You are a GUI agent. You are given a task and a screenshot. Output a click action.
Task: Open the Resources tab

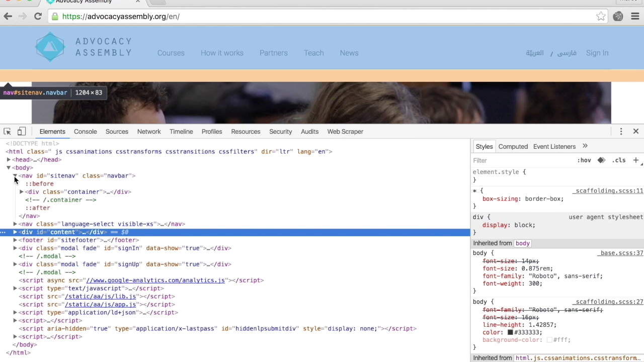click(246, 131)
